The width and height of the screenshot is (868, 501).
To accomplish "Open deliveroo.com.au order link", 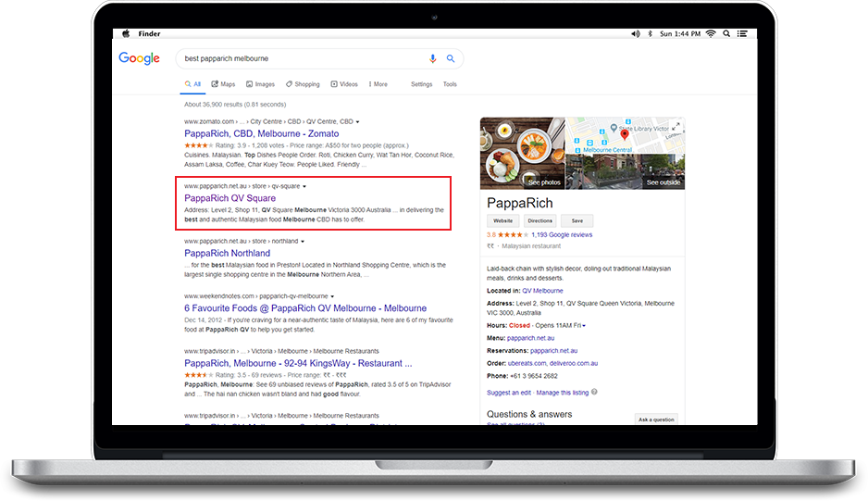I will [574, 364].
